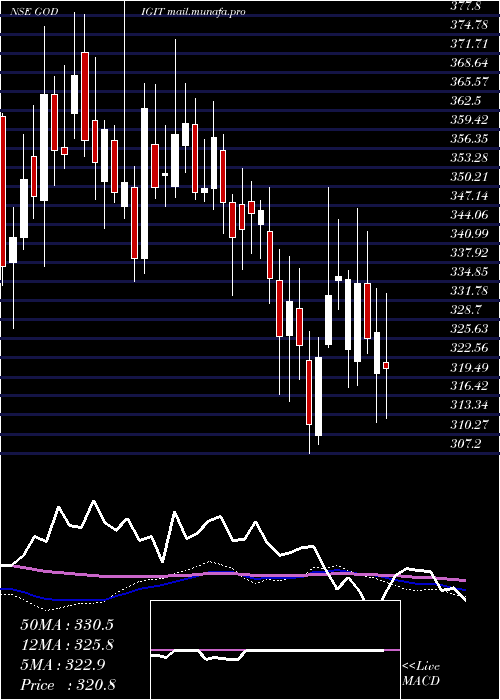500x700 pixels.
Task: Click the 356.35 price axis label
Action: 469,139
